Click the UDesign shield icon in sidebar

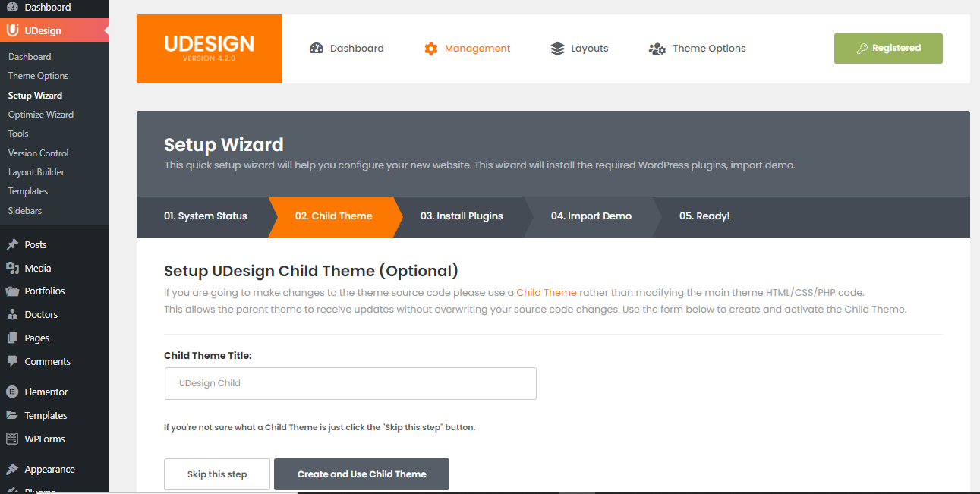point(12,31)
